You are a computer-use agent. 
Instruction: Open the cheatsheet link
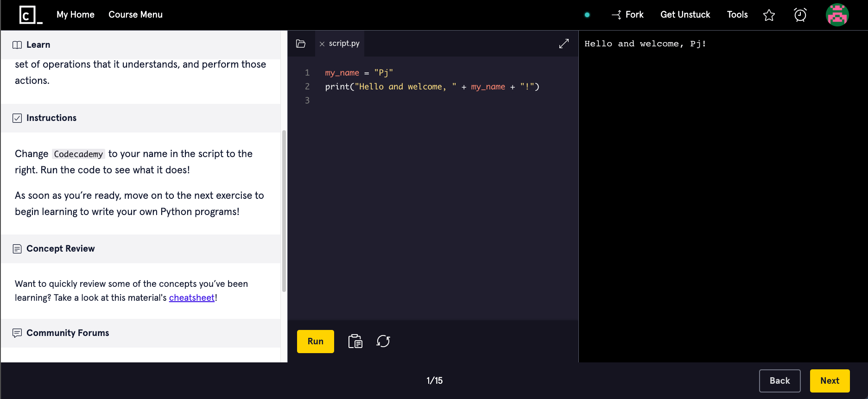pyautogui.click(x=192, y=298)
